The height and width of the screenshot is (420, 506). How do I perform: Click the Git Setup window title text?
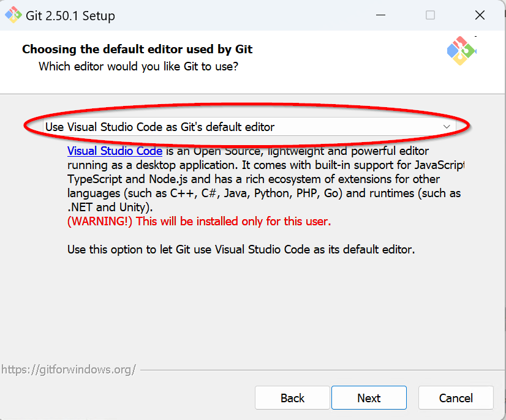[67, 15]
